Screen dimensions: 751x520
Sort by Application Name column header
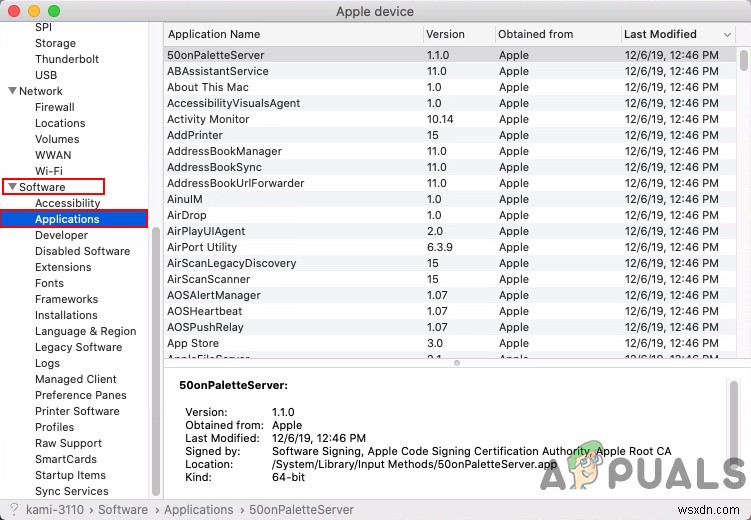[294, 34]
